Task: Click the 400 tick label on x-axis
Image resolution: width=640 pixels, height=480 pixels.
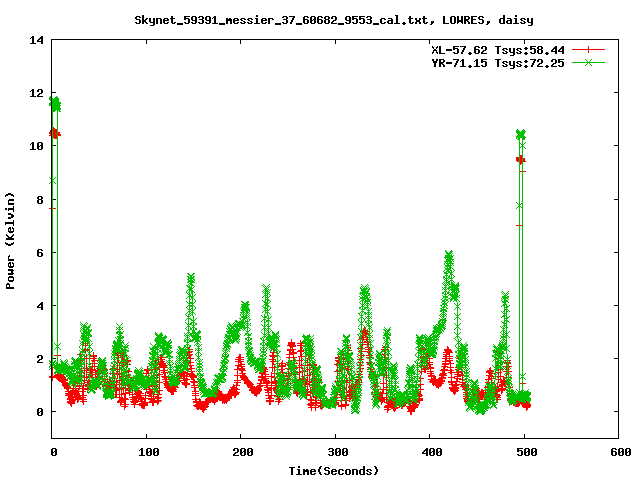Action: (429, 452)
